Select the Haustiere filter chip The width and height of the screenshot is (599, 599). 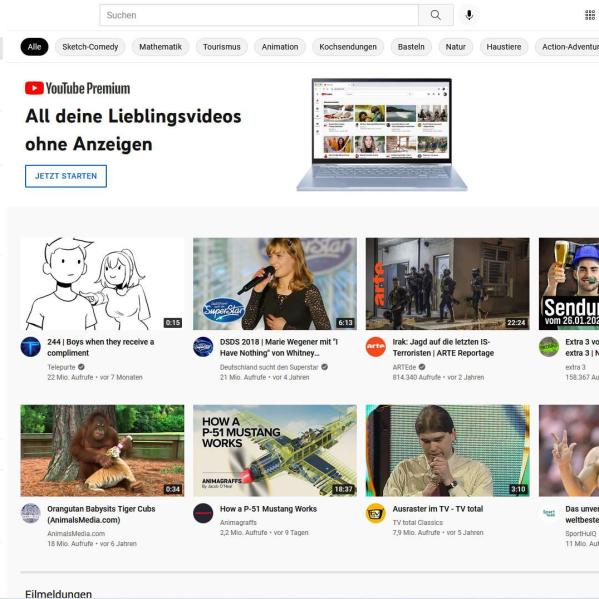(x=504, y=47)
